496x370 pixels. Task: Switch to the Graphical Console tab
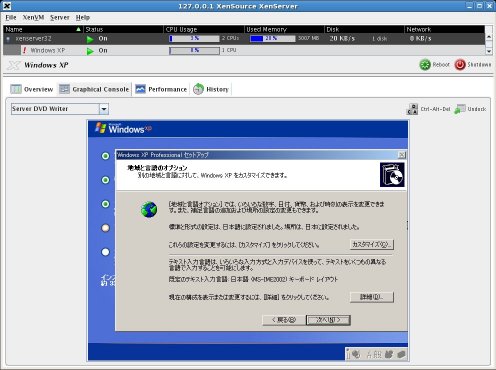click(94, 89)
